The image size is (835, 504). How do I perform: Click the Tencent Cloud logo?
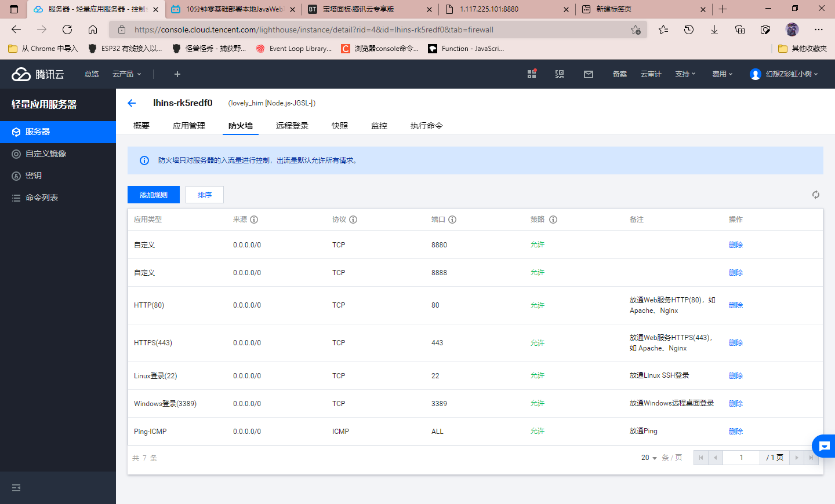point(38,74)
